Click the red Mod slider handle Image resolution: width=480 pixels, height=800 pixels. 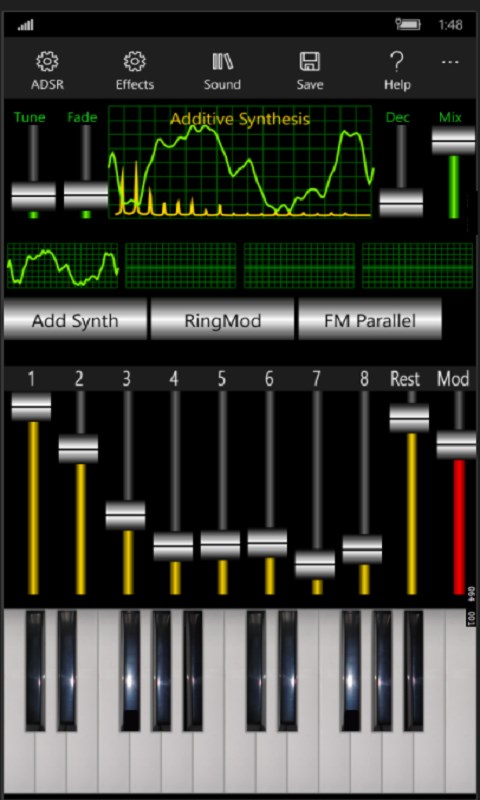click(x=457, y=445)
